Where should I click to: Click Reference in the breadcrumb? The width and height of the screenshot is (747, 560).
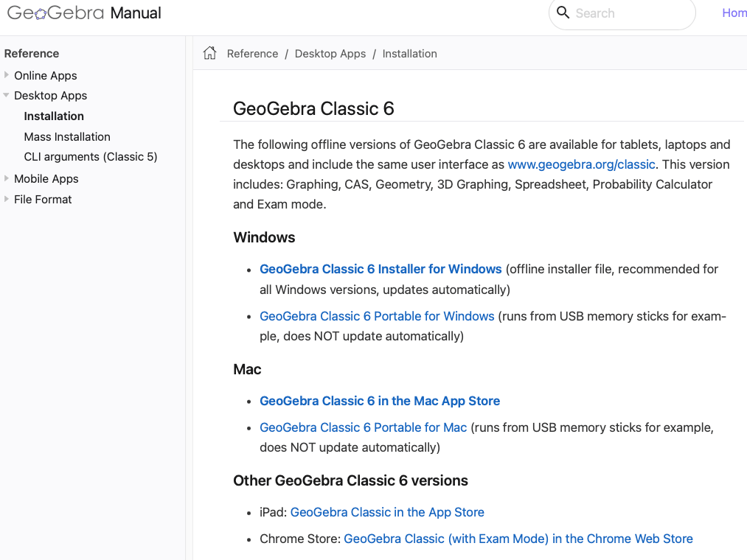[x=252, y=54]
